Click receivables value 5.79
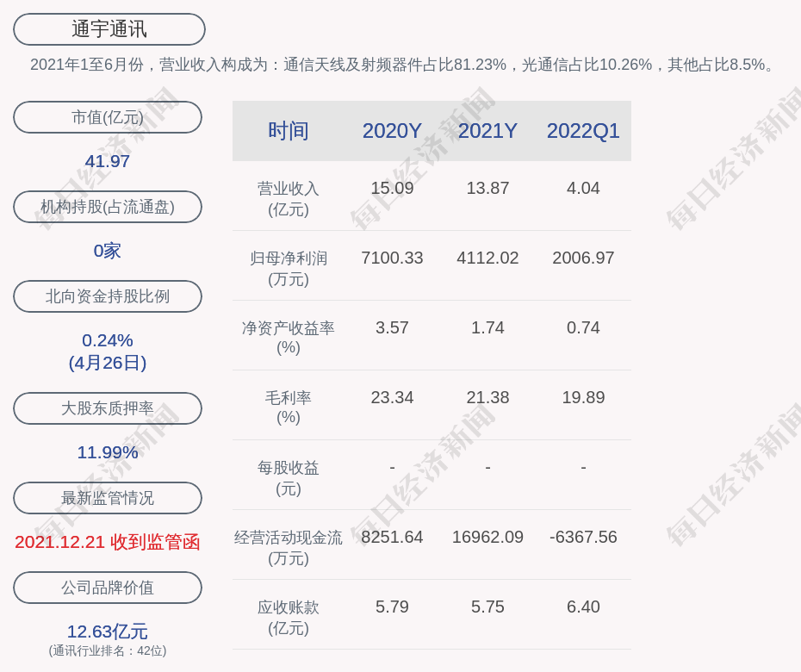 pyautogui.click(x=392, y=607)
